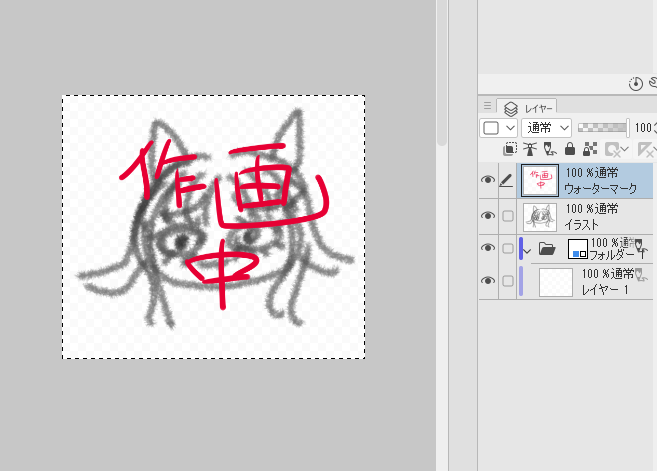Select the イラスト layer name
Viewport: 657px width, 471px height.
click(x=582, y=225)
